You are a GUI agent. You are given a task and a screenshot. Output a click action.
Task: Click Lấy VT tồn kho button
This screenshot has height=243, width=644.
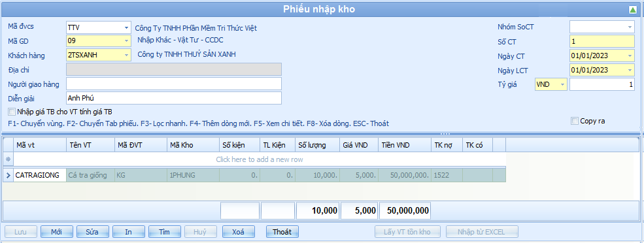tap(407, 232)
